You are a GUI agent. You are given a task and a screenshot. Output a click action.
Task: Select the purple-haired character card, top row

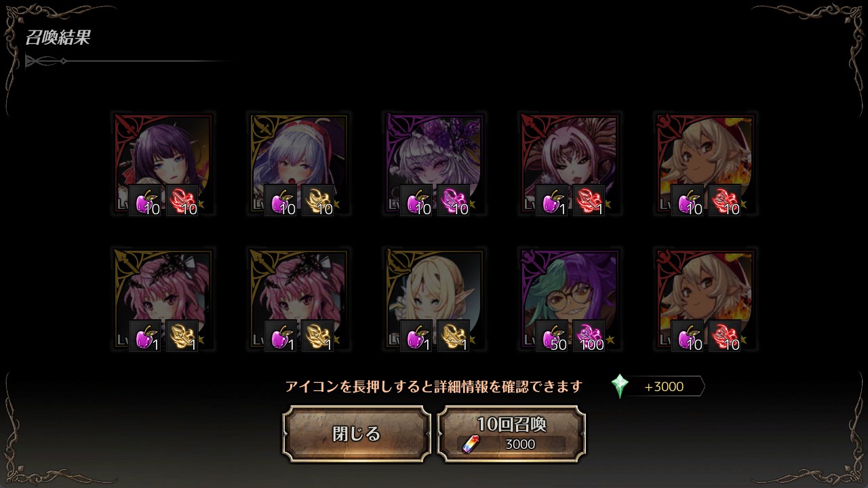coord(163,164)
